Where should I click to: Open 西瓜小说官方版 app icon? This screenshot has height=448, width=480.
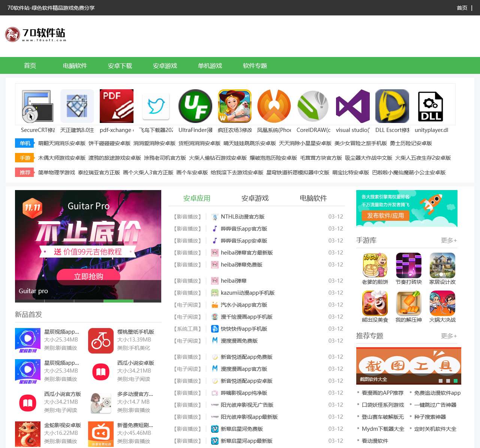[x=28, y=403]
